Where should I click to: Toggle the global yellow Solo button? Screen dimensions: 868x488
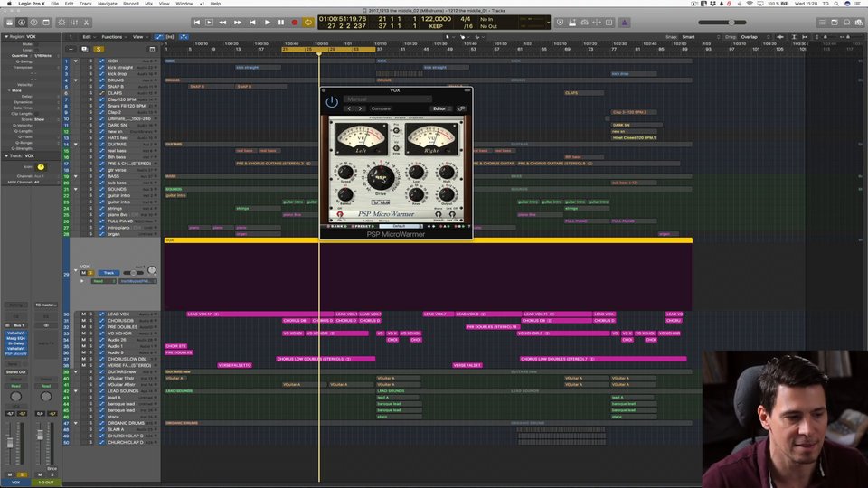(99, 49)
